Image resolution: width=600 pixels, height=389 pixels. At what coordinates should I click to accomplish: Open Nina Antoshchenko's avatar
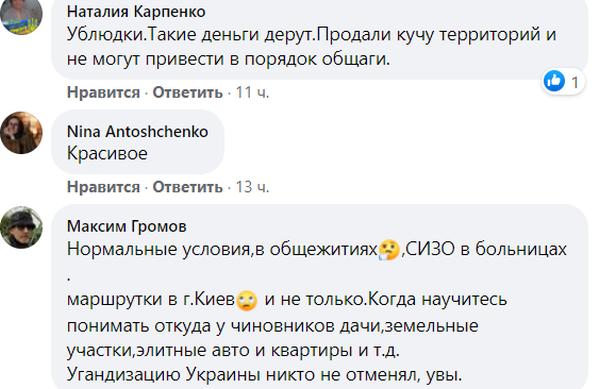pyautogui.click(x=21, y=133)
